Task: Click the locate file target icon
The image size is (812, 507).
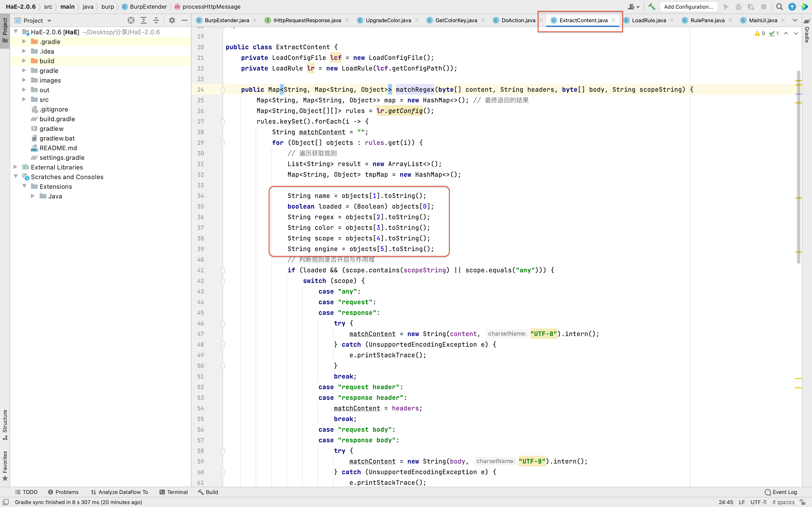Action: pyautogui.click(x=131, y=21)
